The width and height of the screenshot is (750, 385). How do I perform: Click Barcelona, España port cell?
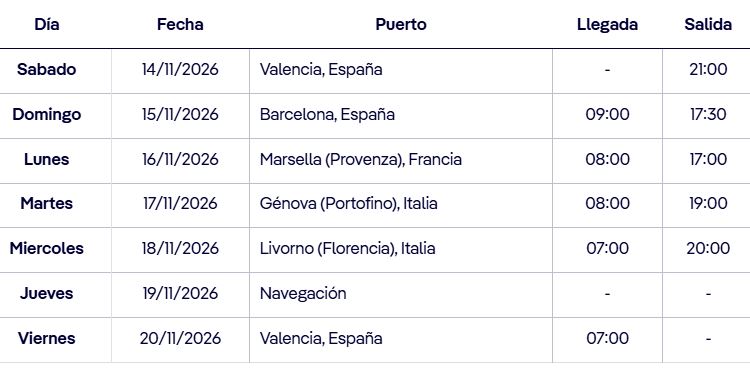click(327, 114)
